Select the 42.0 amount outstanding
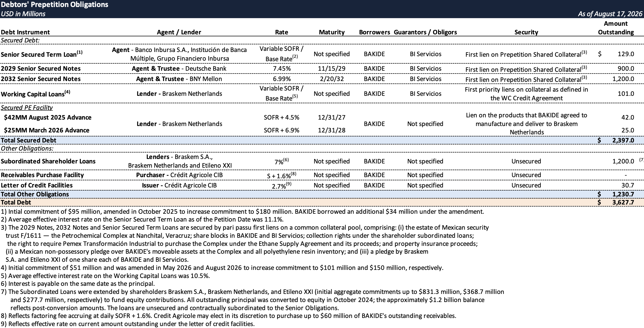644x328 pixels. (x=628, y=117)
